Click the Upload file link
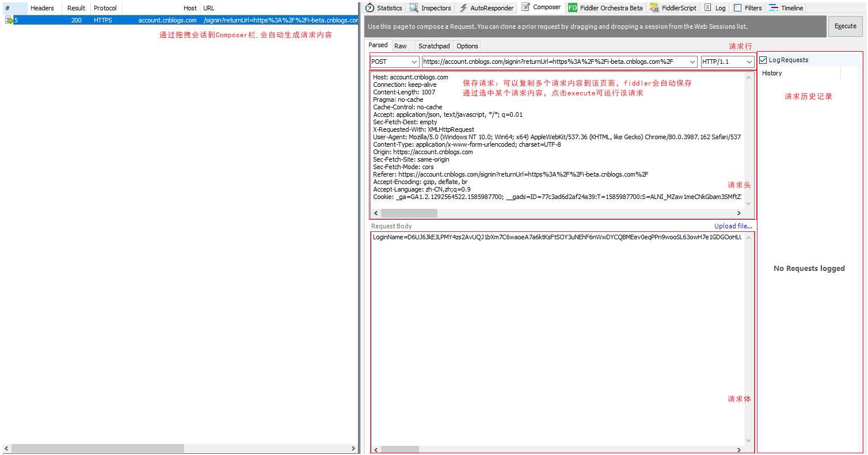This screenshot has height=455, width=868. [733, 226]
